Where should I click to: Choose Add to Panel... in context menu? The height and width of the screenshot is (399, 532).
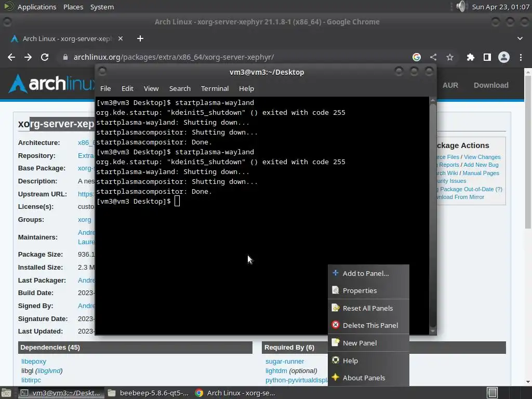coord(368,273)
